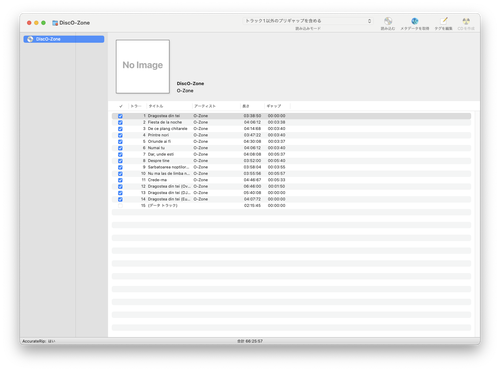The width and height of the screenshot is (500, 371).
Task: Click the DiscO-Zone window title text
Action: click(x=75, y=23)
